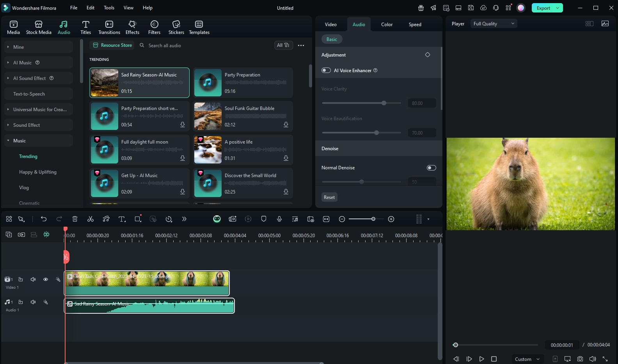Open the Stickers panel
The image size is (618, 364).
coord(176,28)
